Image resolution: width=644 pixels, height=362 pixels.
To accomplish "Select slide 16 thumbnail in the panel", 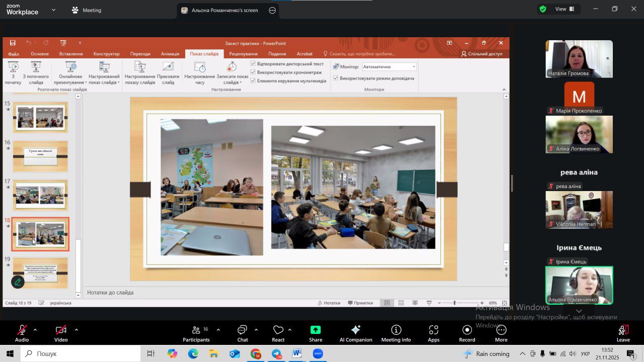I will click(40, 156).
